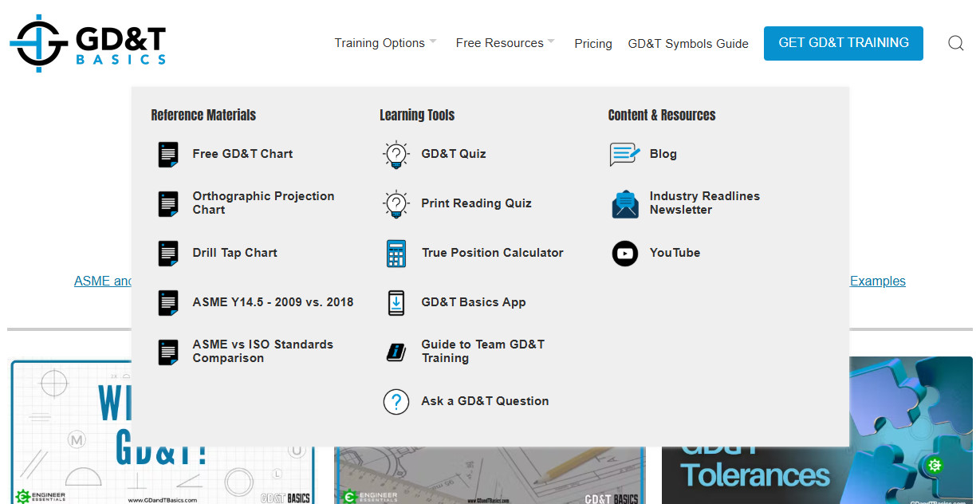Viewport: 980px width, 504px height.
Task: Visit the Blog link
Action: click(x=663, y=154)
